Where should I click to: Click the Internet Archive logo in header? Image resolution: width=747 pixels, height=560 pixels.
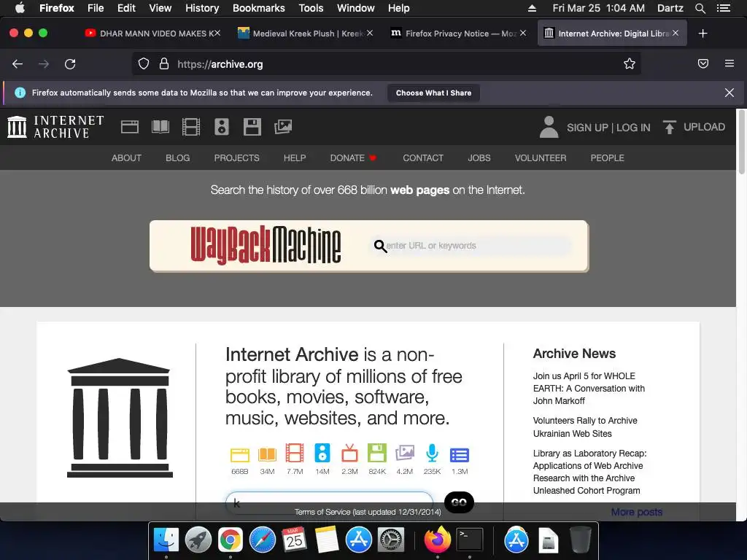coord(55,127)
